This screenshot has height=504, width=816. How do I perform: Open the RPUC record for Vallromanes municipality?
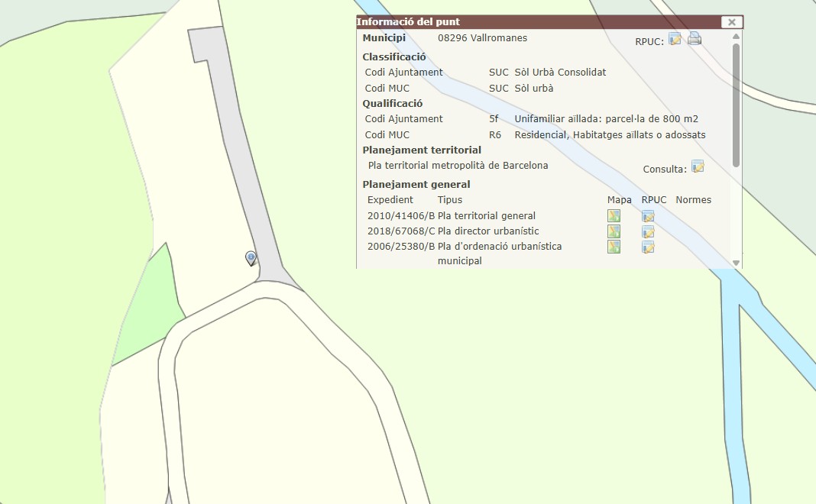pos(675,39)
